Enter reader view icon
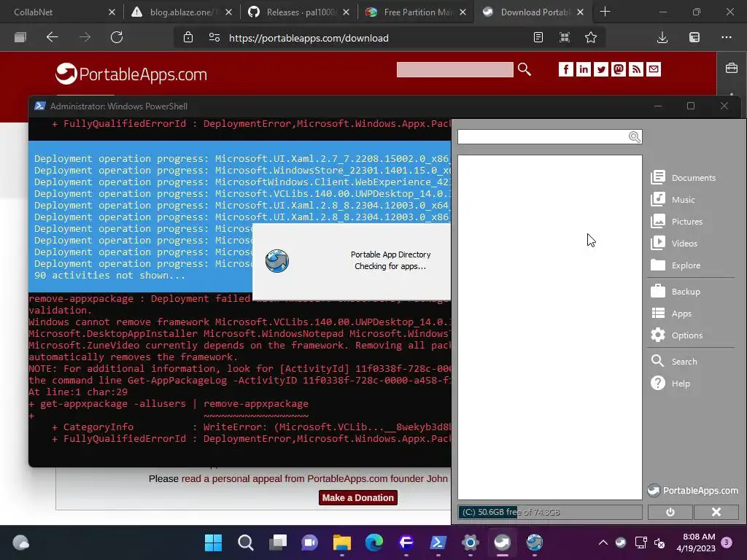Viewport: 747px width, 560px height. point(538,38)
